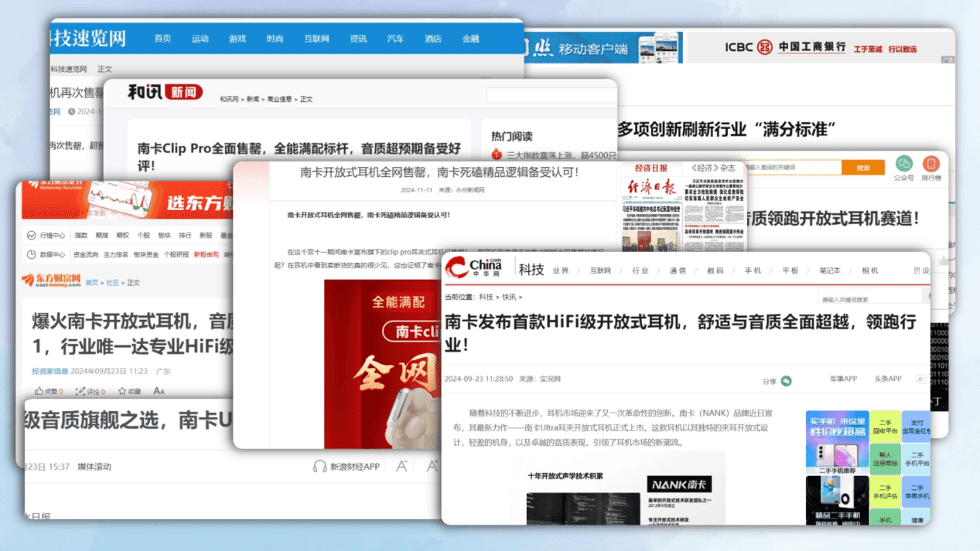Open 资金流向 in Eastmoney 数据中心 row

point(86,254)
